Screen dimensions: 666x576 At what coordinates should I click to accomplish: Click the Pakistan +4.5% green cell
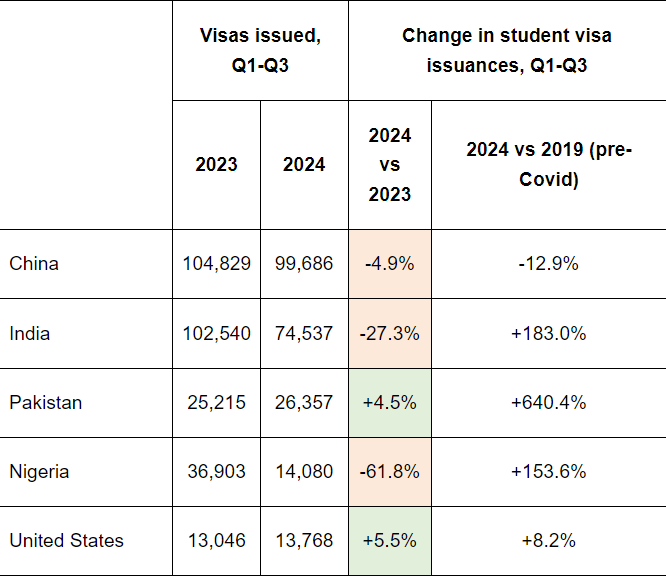pos(390,403)
